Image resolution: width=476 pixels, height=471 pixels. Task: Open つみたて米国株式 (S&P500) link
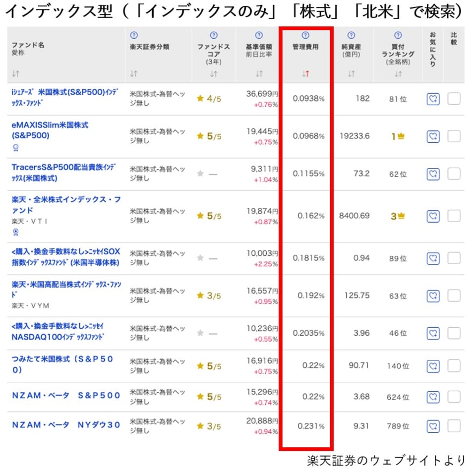click(x=62, y=364)
